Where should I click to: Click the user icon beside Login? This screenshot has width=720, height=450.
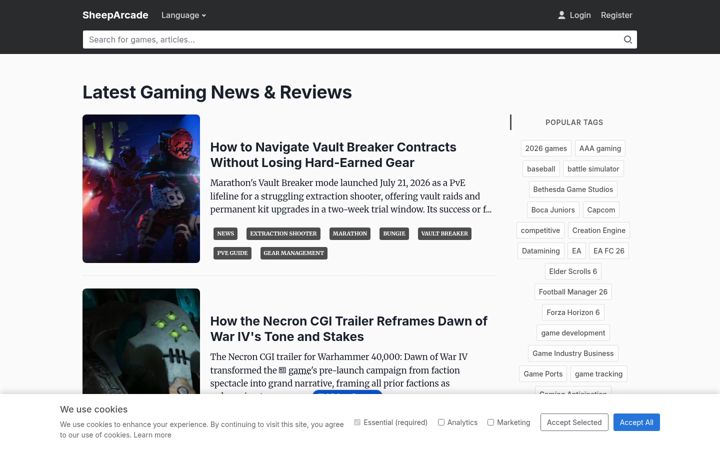[561, 15]
